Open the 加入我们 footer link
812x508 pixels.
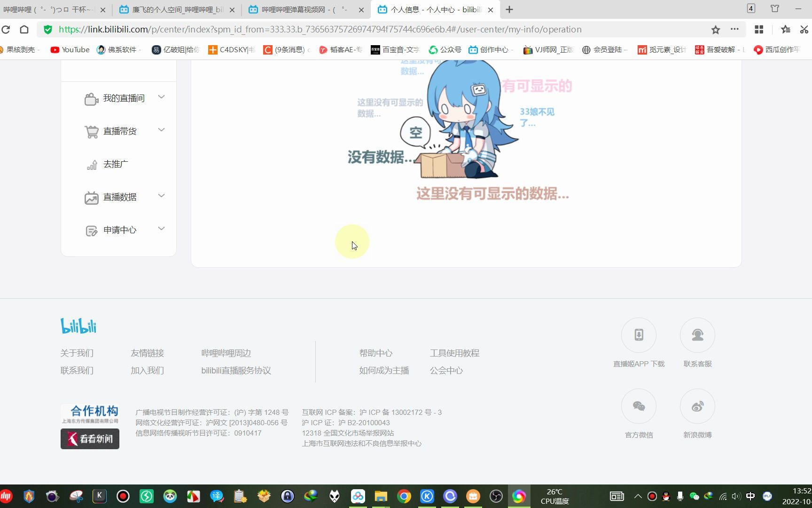pyautogui.click(x=147, y=370)
